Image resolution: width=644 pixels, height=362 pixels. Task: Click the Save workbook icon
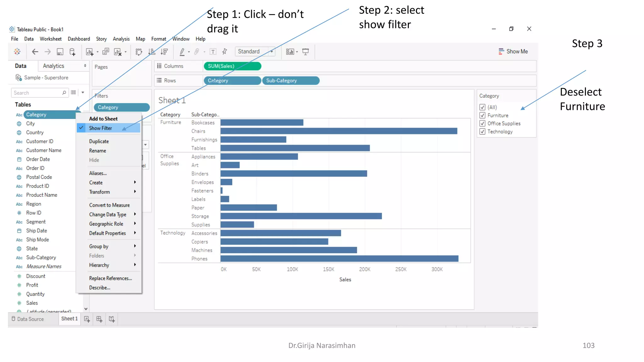pyautogui.click(x=60, y=52)
